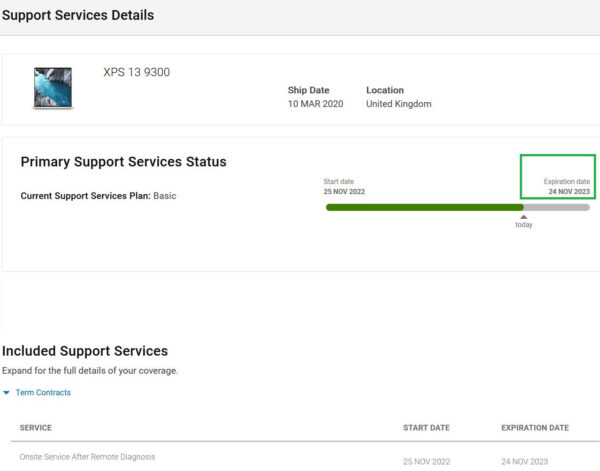
Task: Click the Current Support Services Plan Basic text
Action: click(98, 196)
